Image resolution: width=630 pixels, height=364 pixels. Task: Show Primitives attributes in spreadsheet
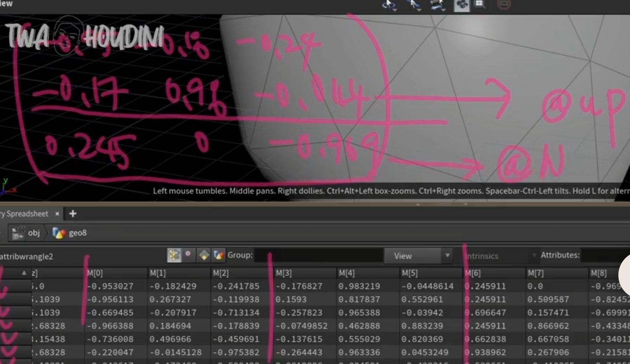(x=204, y=255)
